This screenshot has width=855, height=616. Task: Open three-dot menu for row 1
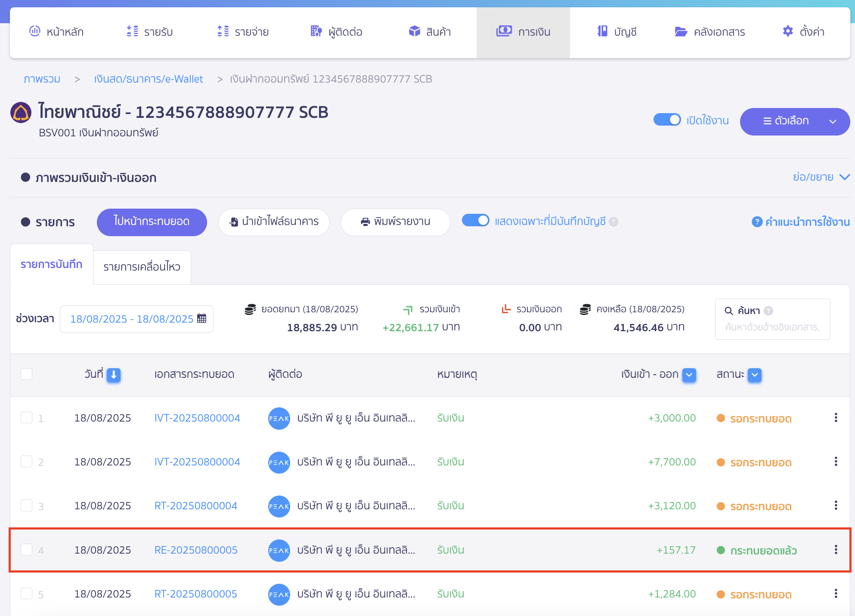tap(836, 418)
